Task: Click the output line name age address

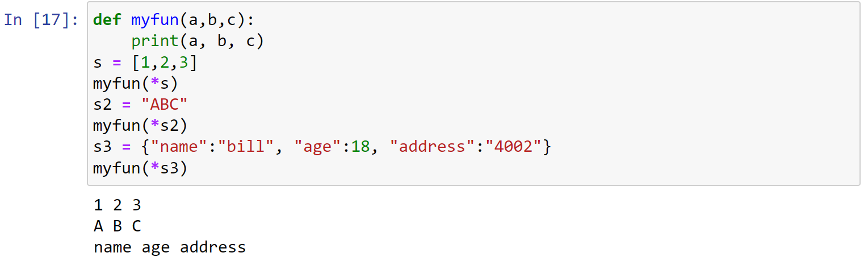Action: click(x=170, y=247)
